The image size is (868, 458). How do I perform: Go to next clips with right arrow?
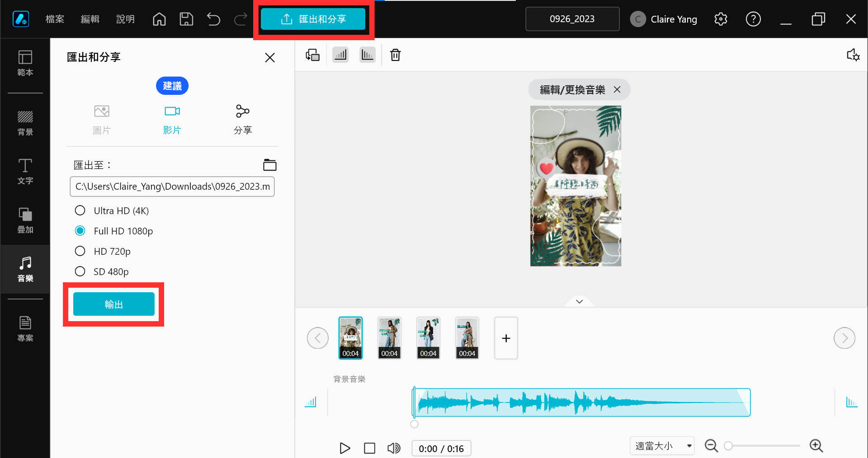(844, 338)
